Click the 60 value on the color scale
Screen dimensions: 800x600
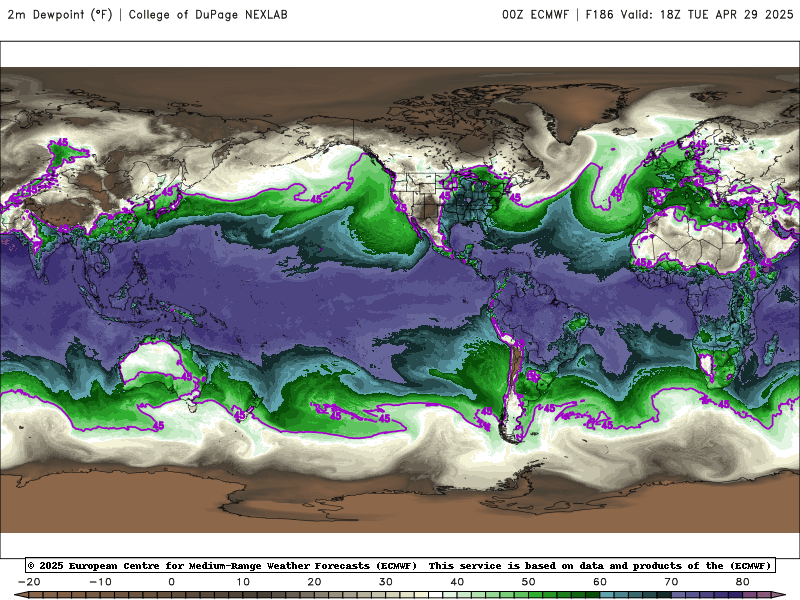click(x=600, y=582)
